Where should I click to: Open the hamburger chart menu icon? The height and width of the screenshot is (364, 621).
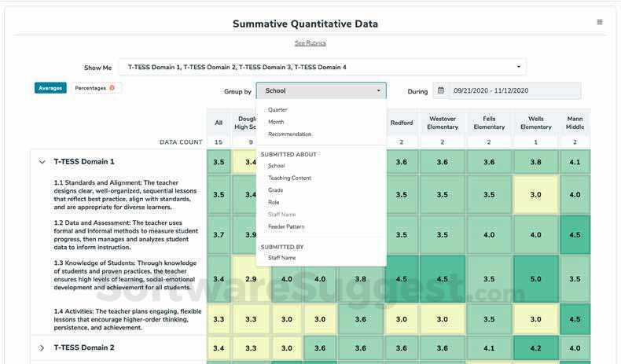click(x=600, y=22)
